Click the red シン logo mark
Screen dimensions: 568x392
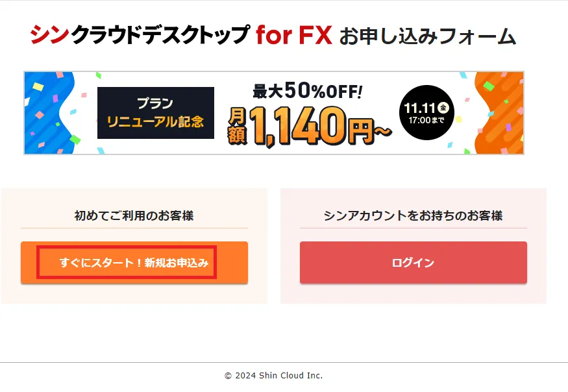[x=49, y=34]
